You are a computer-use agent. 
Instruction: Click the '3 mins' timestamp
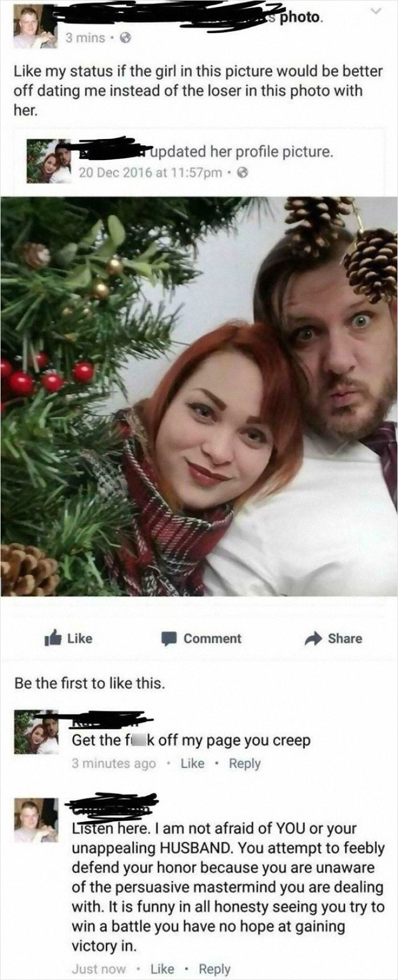[x=85, y=38]
